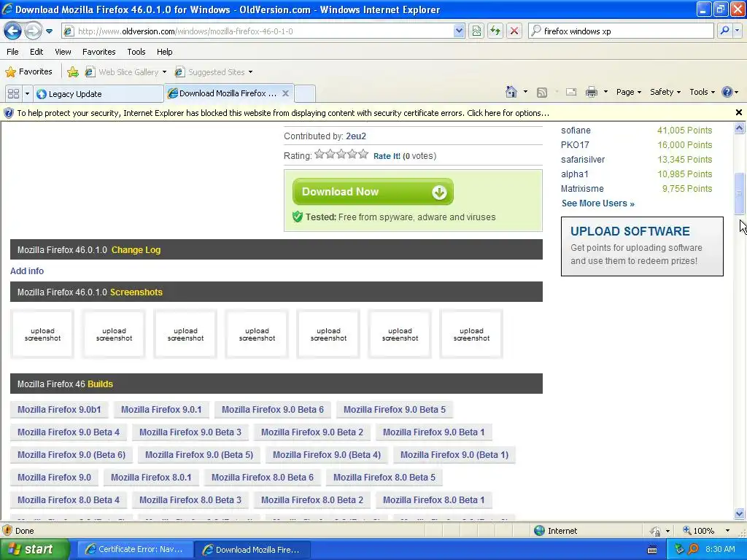The height and width of the screenshot is (560, 747).
Task: Click the See More Users link
Action: 598,203
